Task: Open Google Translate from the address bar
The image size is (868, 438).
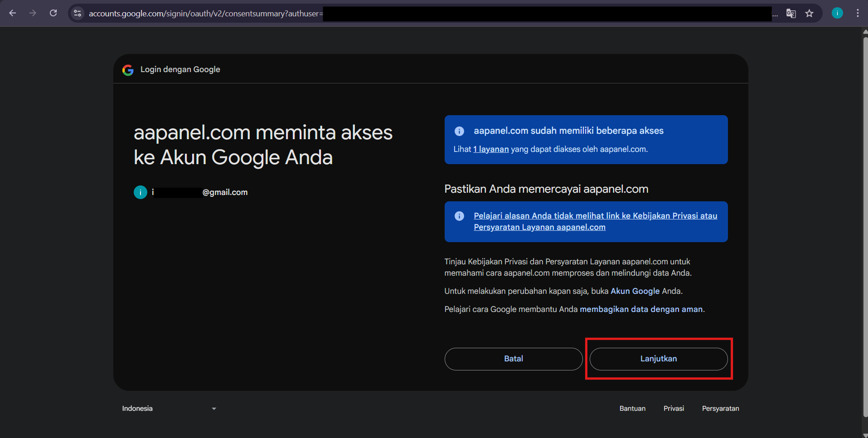Action: (x=791, y=13)
